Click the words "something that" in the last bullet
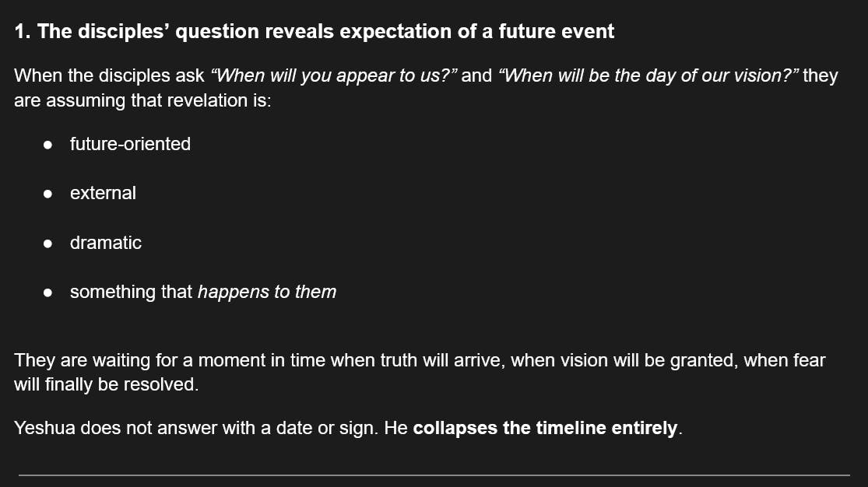Screen dimensions: 868x487 click(x=131, y=292)
